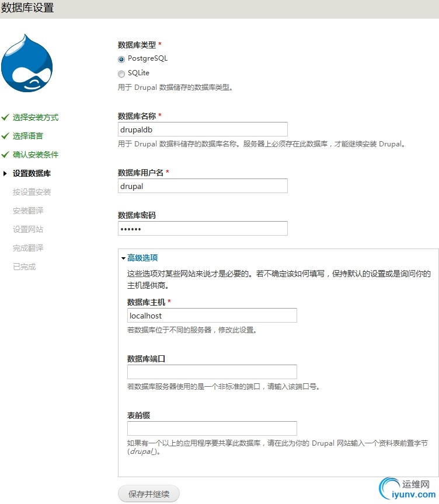The height and width of the screenshot is (504, 439).
Task: Click the checkmark beside 确认安装条件
Action: pos(5,155)
